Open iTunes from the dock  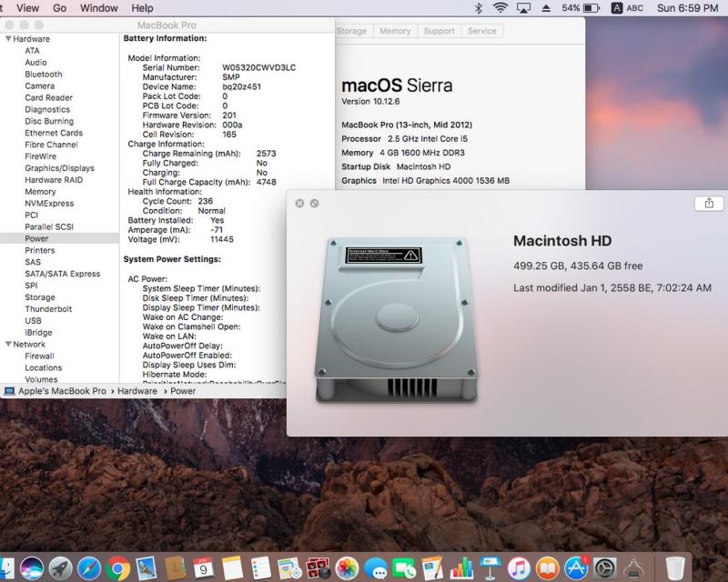pyautogui.click(x=519, y=568)
